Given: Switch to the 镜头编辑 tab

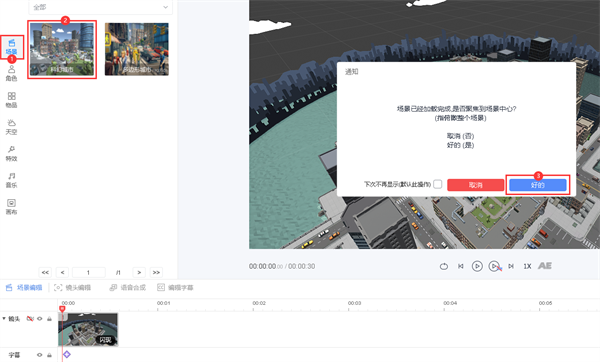Looking at the screenshot, I should pos(72,288).
